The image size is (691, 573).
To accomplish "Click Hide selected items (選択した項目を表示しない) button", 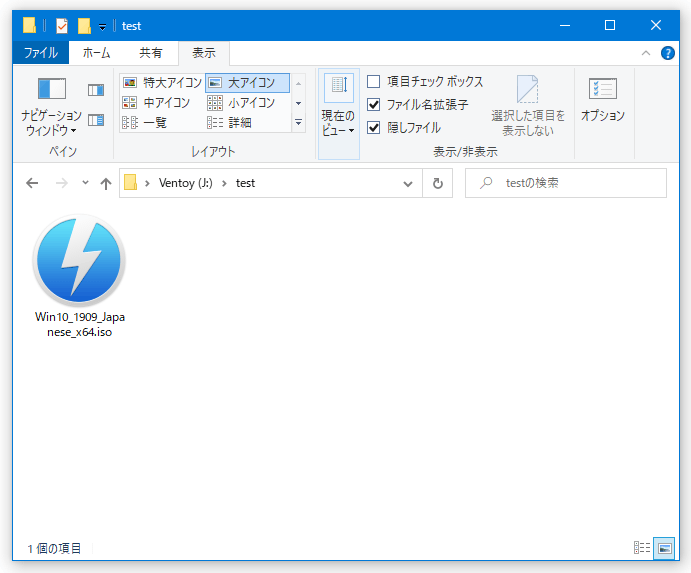I will tap(528, 106).
